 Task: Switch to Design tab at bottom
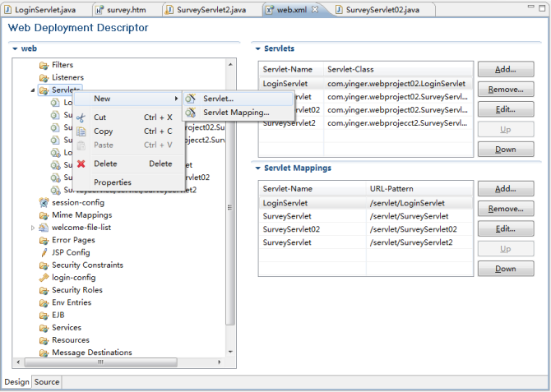tap(17, 382)
